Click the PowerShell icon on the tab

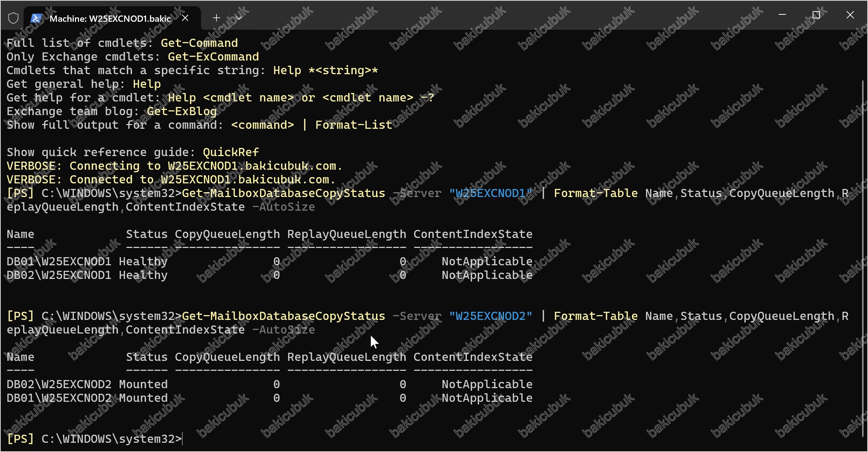click(x=36, y=18)
